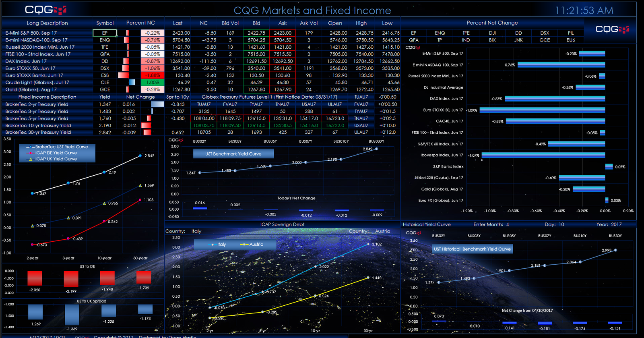Click the Historical Yield Curve section label
This screenshot has height=338, width=644.
click(427, 224)
